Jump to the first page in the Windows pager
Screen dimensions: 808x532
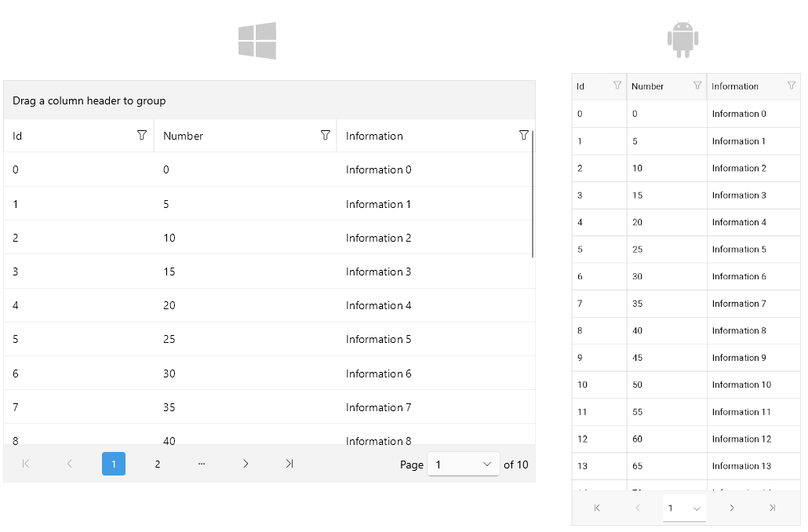pyautogui.click(x=26, y=464)
